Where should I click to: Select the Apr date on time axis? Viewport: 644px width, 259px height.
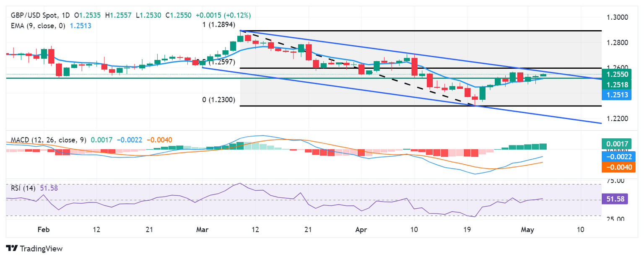point(361,230)
